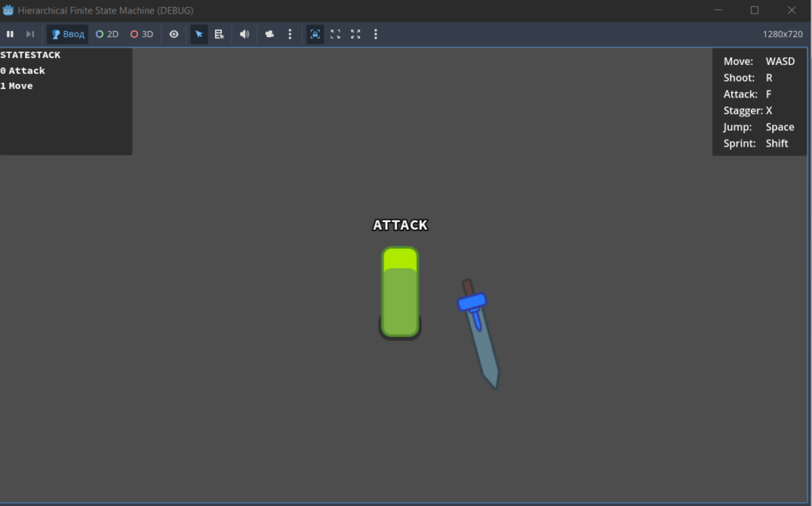Click the 'Sprint: Shift' help line
The image size is (812, 506).
(756, 144)
